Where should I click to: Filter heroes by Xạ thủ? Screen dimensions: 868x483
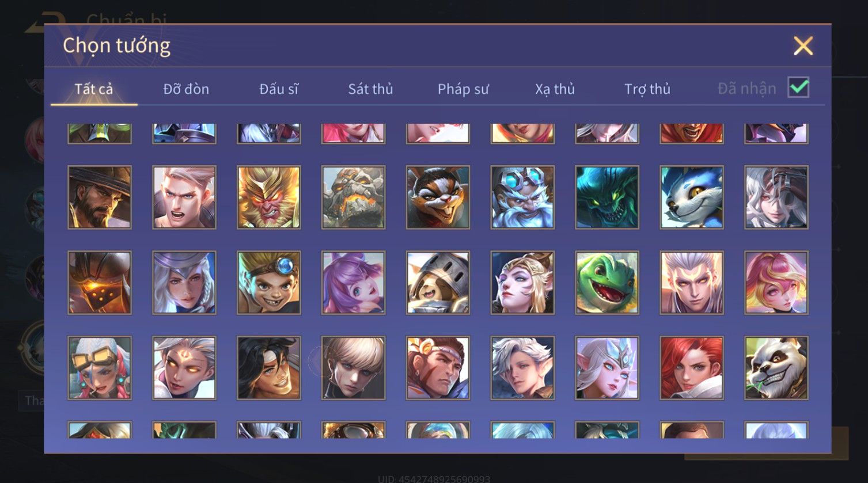(555, 89)
